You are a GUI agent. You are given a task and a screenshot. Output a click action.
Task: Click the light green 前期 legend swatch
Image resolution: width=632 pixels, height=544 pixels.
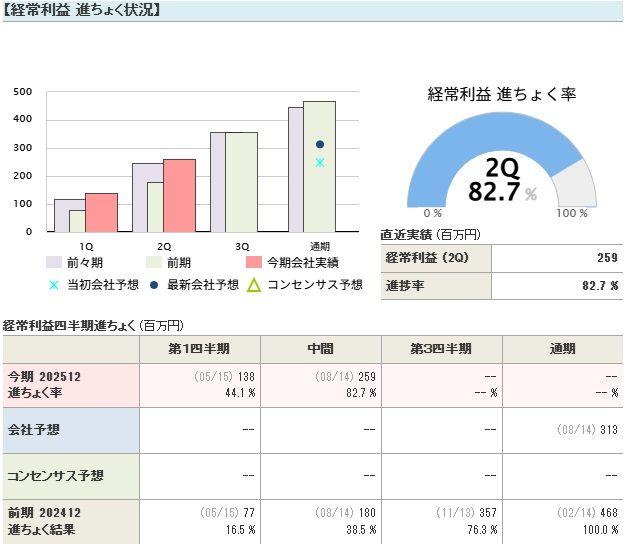tap(154, 262)
